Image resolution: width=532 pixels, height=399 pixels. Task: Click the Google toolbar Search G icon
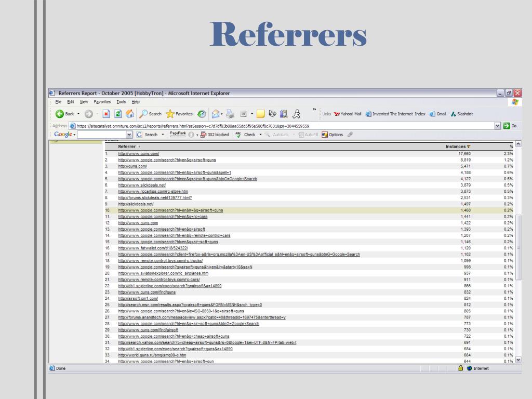[139, 135]
